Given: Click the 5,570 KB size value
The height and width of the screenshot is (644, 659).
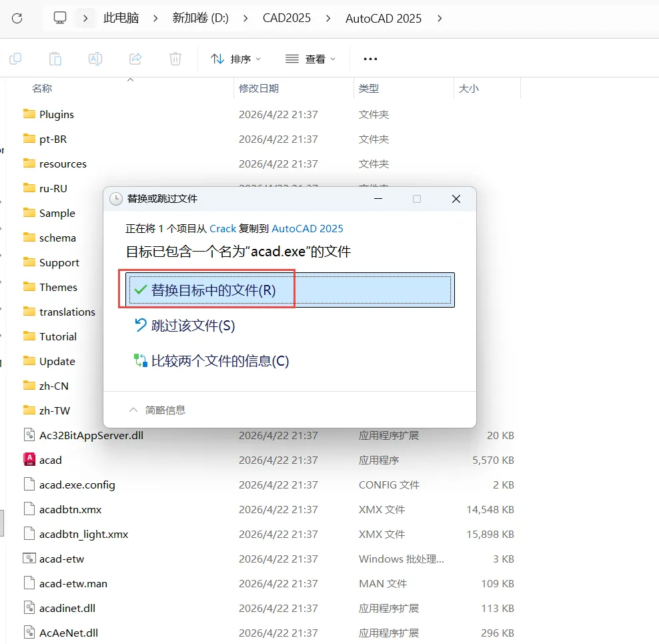Looking at the screenshot, I should [x=493, y=460].
